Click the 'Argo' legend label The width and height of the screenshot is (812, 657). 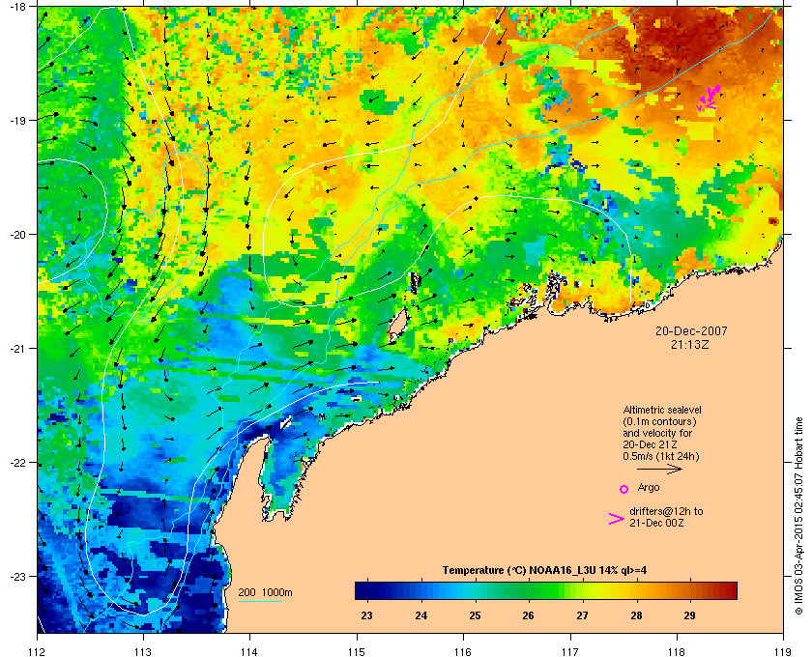pyautogui.click(x=649, y=487)
